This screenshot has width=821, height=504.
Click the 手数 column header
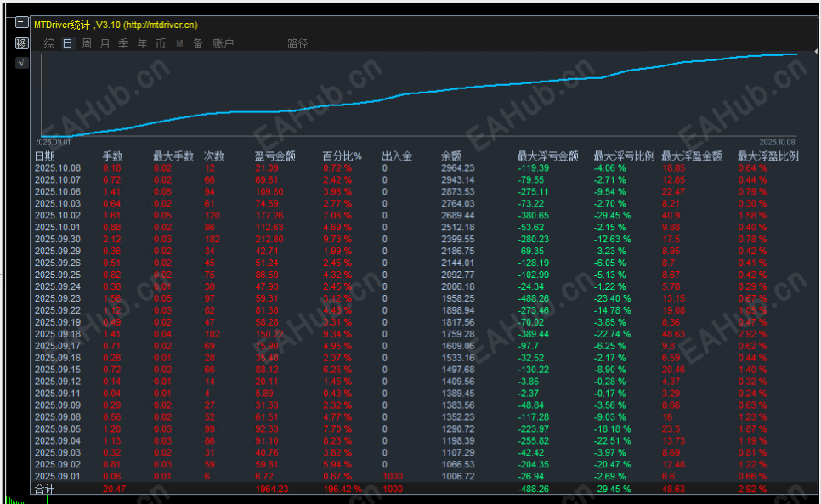[x=112, y=156]
